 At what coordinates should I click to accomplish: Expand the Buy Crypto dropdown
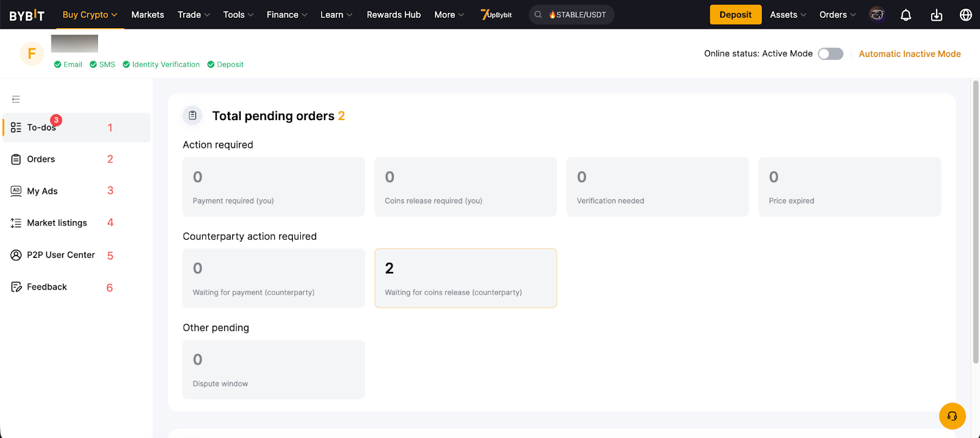[89, 15]
